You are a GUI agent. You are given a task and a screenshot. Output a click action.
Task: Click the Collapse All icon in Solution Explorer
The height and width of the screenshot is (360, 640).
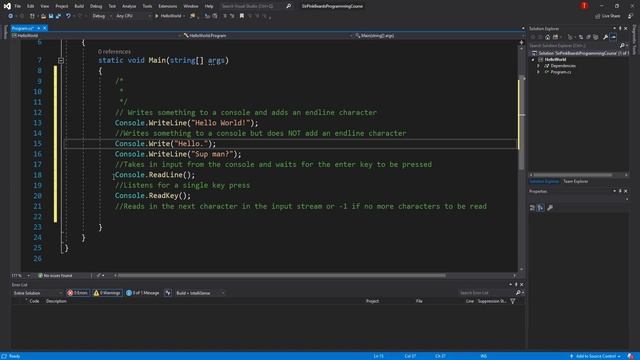(x=588, y=37)
